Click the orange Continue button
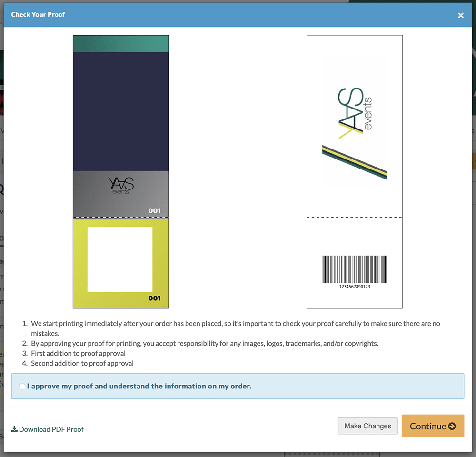476x457 pixels. 433,426
